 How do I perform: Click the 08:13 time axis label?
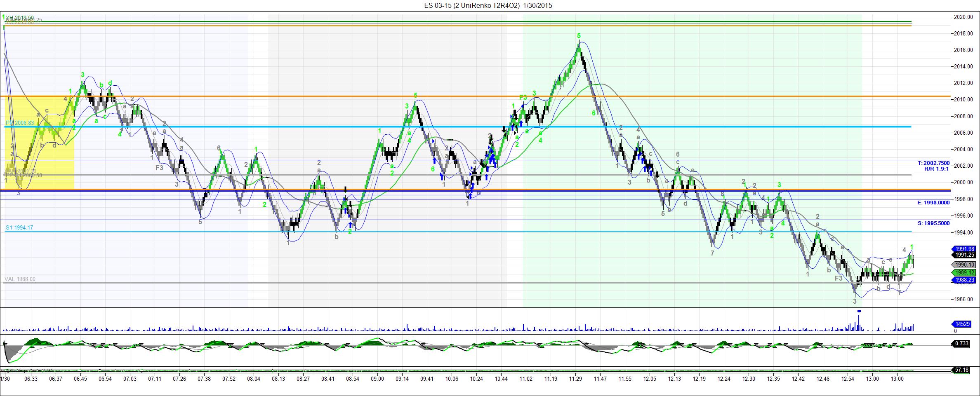click(278, 379)
